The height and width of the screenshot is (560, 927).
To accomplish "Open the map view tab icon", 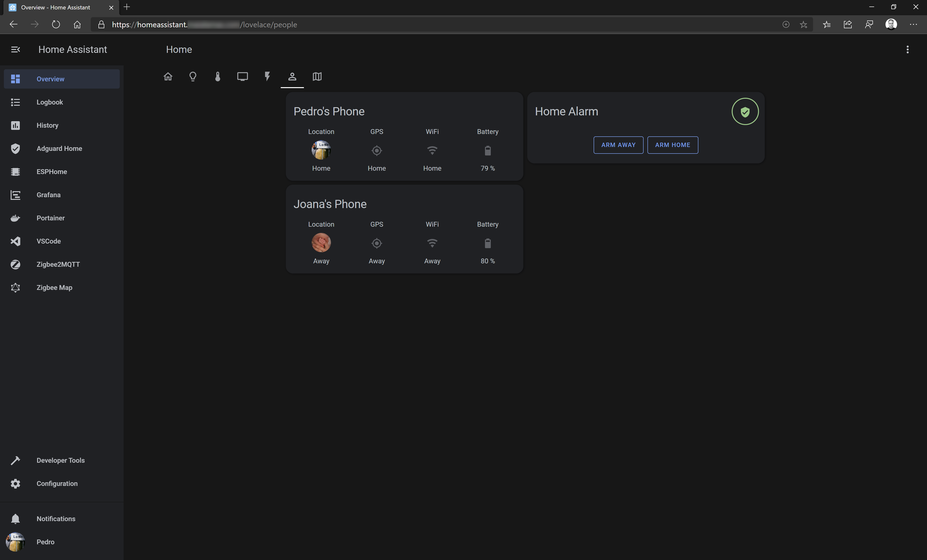I will [x=317, y=77].
